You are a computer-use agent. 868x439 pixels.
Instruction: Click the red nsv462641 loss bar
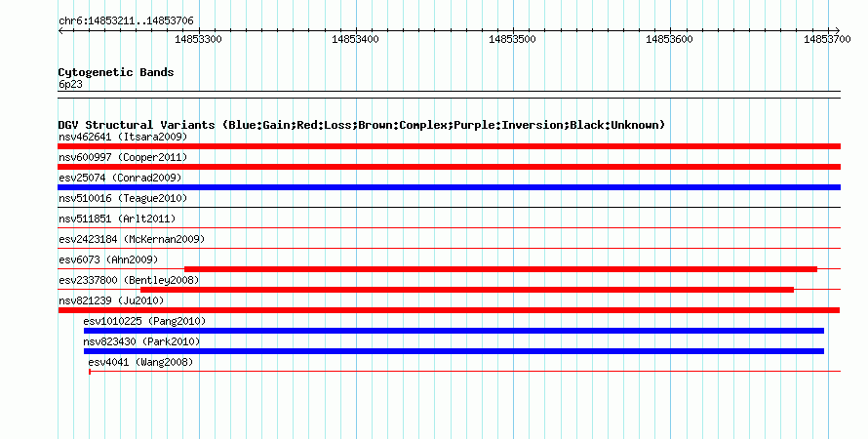pos(449,146)
